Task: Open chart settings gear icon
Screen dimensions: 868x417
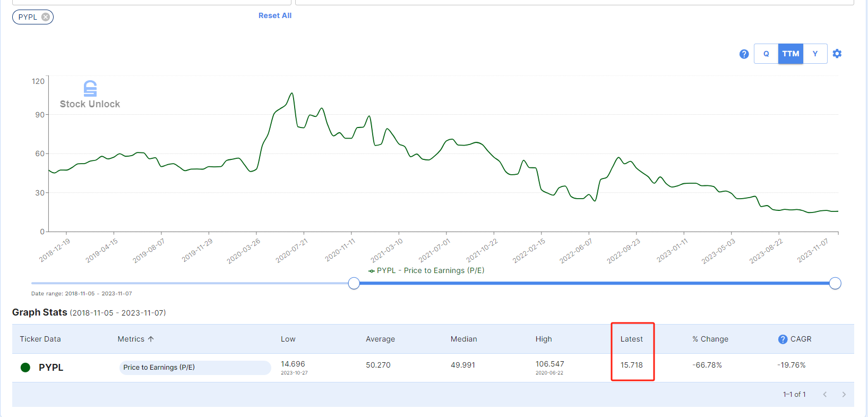Action: pyautogui.click(x=837, y=54)
